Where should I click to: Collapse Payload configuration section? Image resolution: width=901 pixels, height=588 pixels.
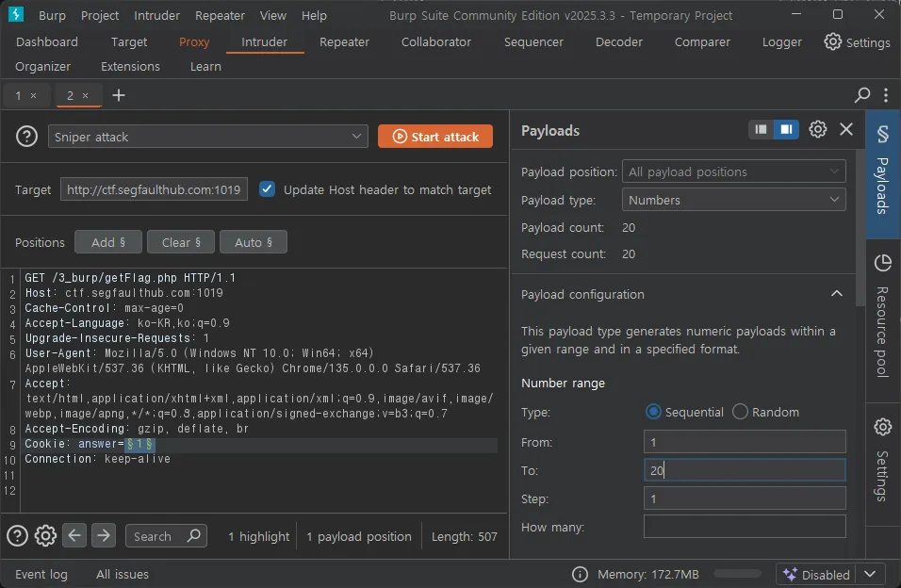click(x=837, y=294)
